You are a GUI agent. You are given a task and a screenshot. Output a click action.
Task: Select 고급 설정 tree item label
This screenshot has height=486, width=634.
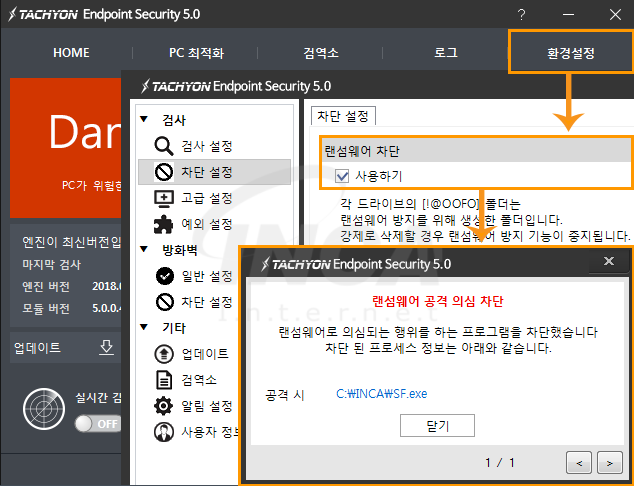coord(207,198)
